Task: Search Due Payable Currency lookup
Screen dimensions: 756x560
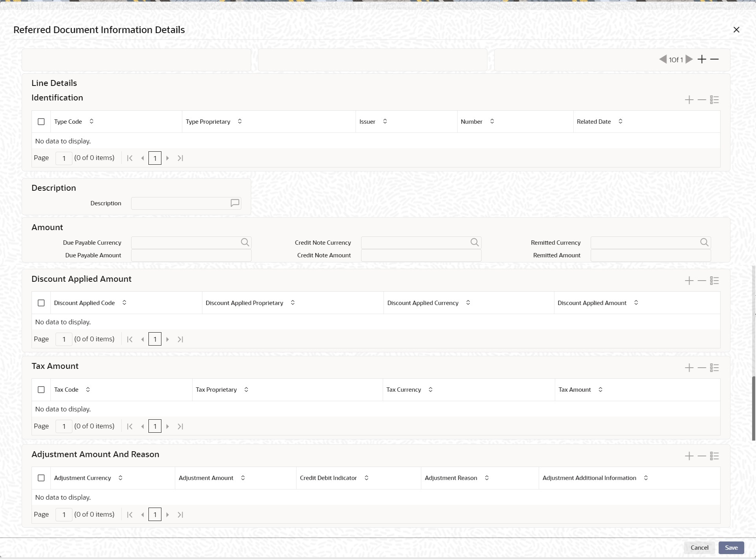Action: point(245,243)
